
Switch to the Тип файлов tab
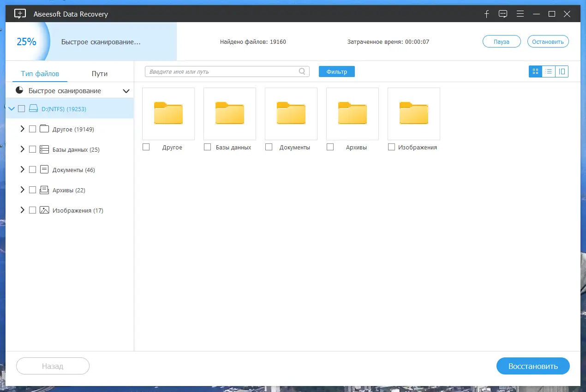tap(40, 73)
